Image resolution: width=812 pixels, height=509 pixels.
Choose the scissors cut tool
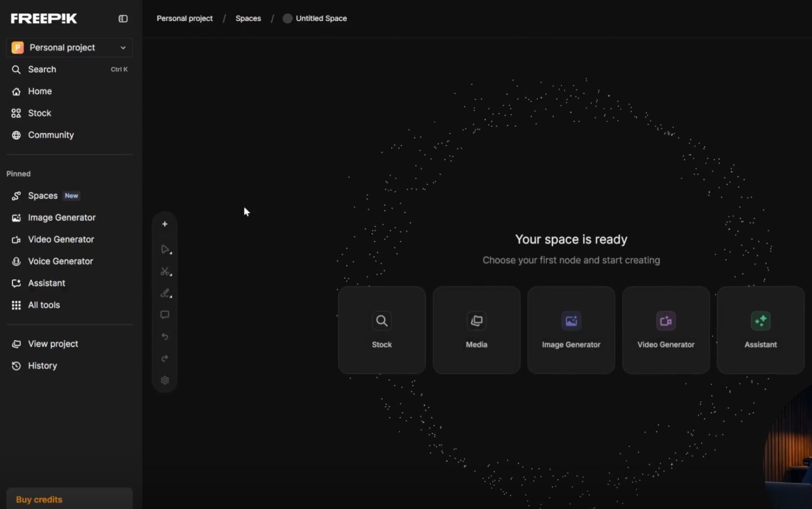point(165,271)
